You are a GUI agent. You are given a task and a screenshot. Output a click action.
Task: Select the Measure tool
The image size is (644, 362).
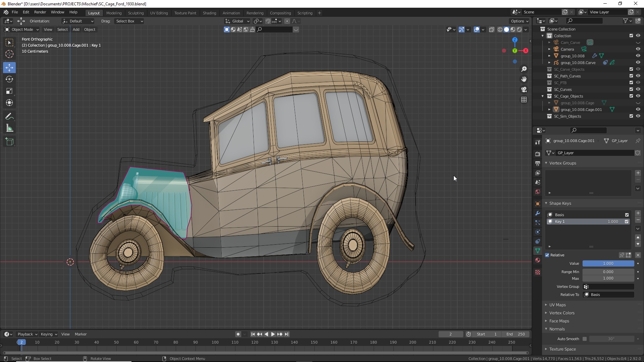(x=9, y=128)
